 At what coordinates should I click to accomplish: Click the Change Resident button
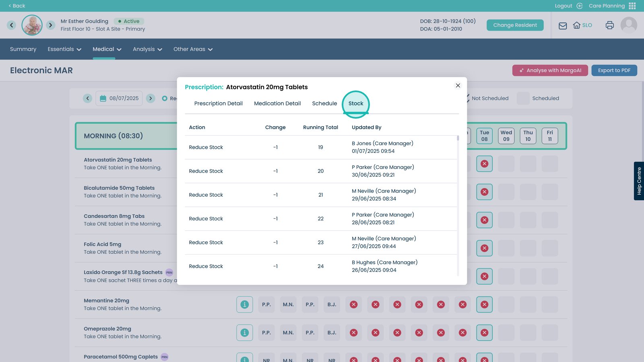[515, 25]
